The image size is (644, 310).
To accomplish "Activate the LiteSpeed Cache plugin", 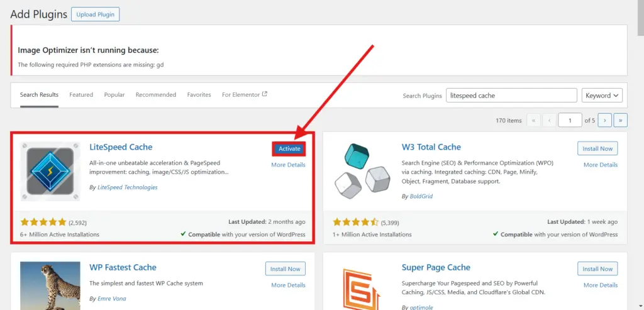I will [289, 148].
